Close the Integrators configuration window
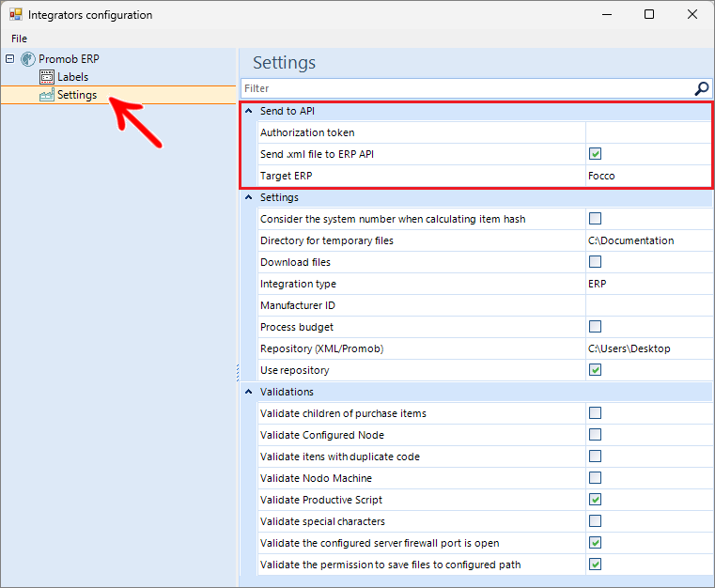 [692, 15]
